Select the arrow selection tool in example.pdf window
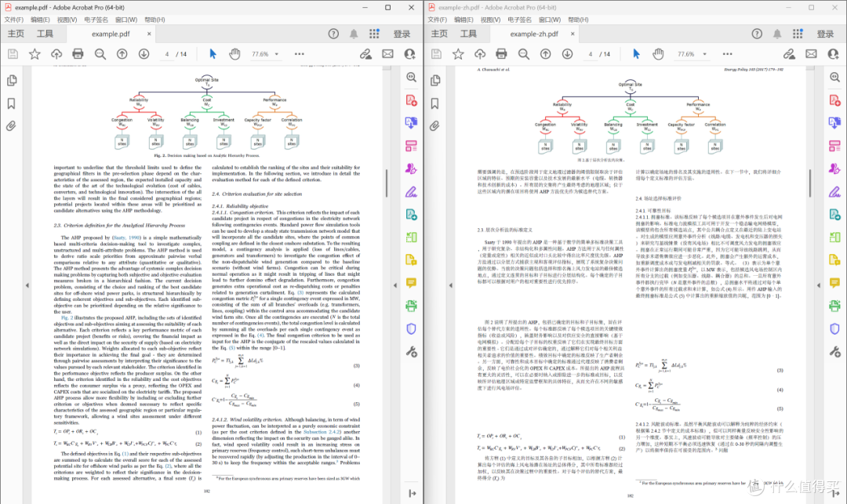 click(x=213, y=54)
